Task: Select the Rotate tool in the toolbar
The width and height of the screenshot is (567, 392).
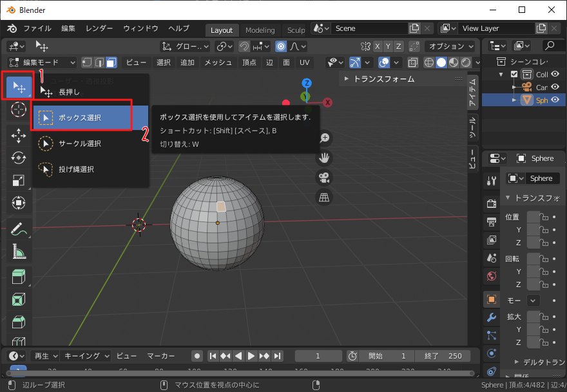Action: [x=19, y=158]
